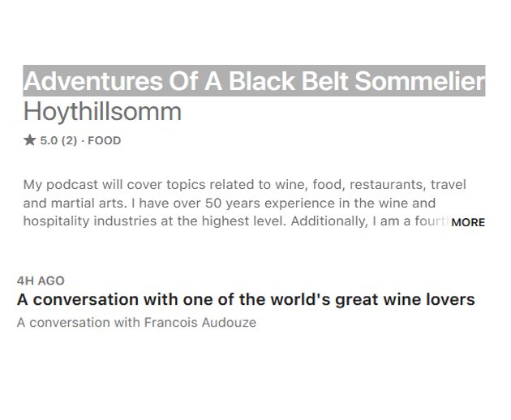Click the description line starting 'My podcast will cover'
The image size is (511, 420).
(x=244, y=185)
